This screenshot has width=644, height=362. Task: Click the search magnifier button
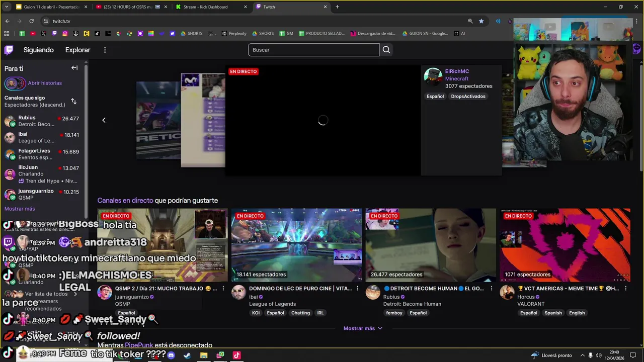(386, 50)
